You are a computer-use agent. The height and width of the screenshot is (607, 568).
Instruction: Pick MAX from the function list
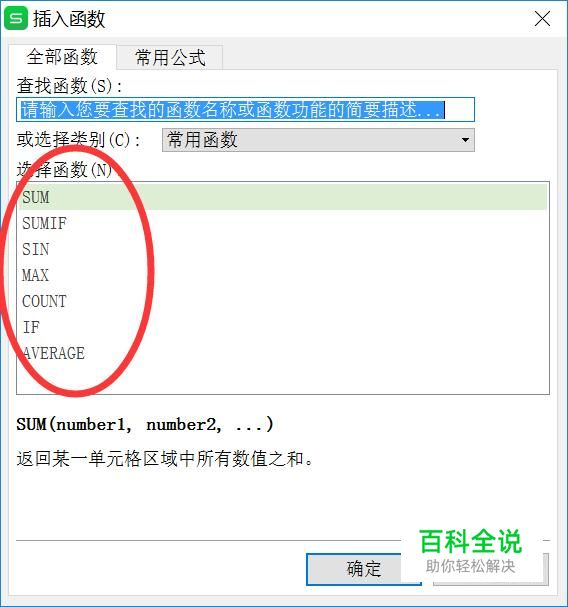coord(283,275)
